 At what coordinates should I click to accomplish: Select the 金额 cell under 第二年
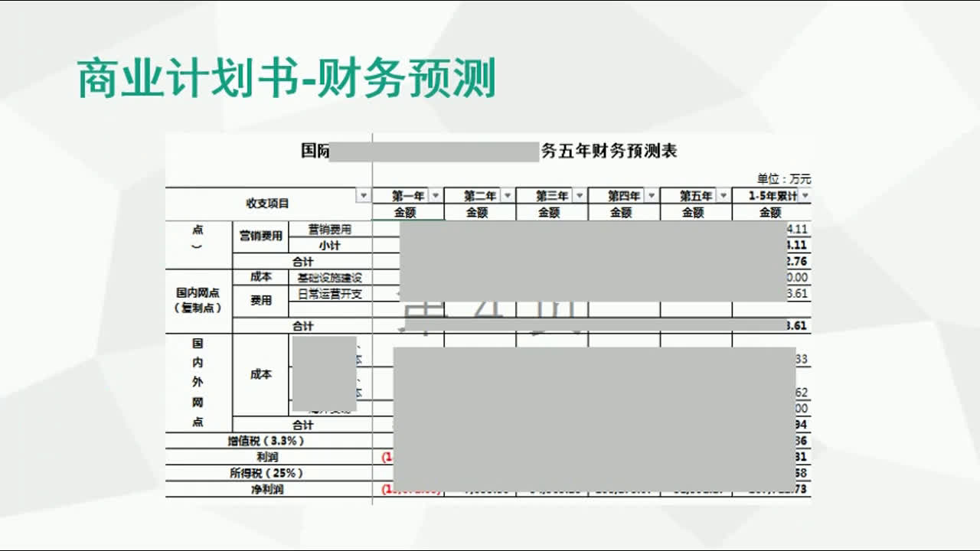[x=479, y=213]
